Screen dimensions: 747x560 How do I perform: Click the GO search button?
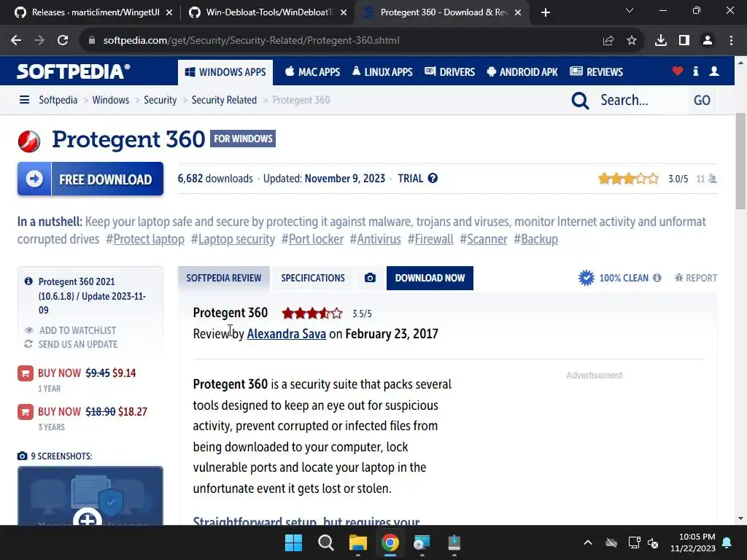(702, 100)
